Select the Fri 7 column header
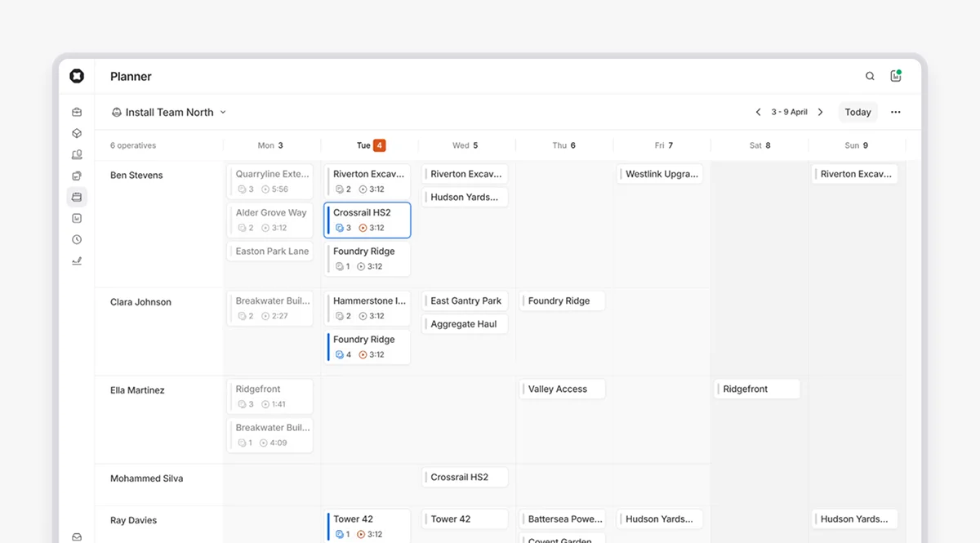This screenshot has height=543, width=980. coord(663,145)
